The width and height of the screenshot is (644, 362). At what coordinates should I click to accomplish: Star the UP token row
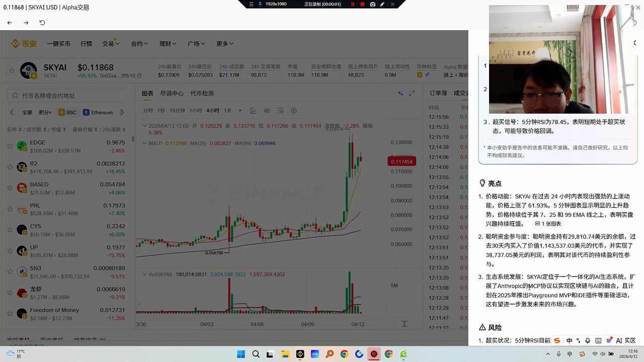tap(10, 251)
